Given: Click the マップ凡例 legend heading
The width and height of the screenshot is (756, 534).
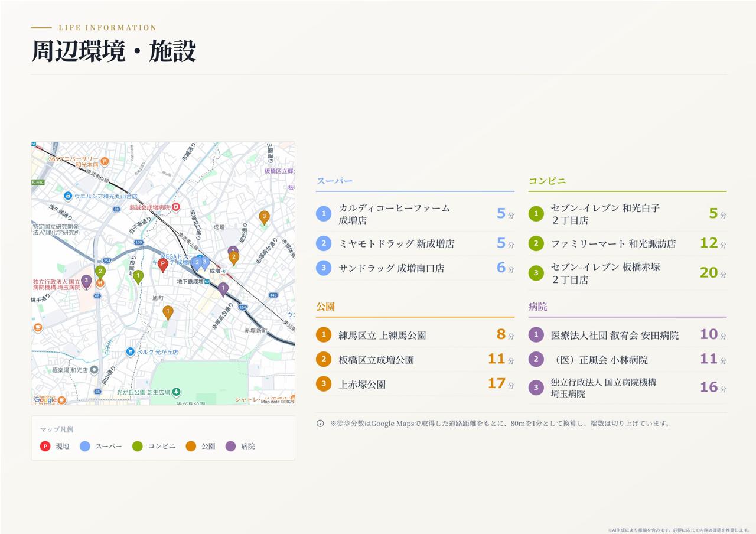Looking at the screenshot, I should (x=57, y=429).
